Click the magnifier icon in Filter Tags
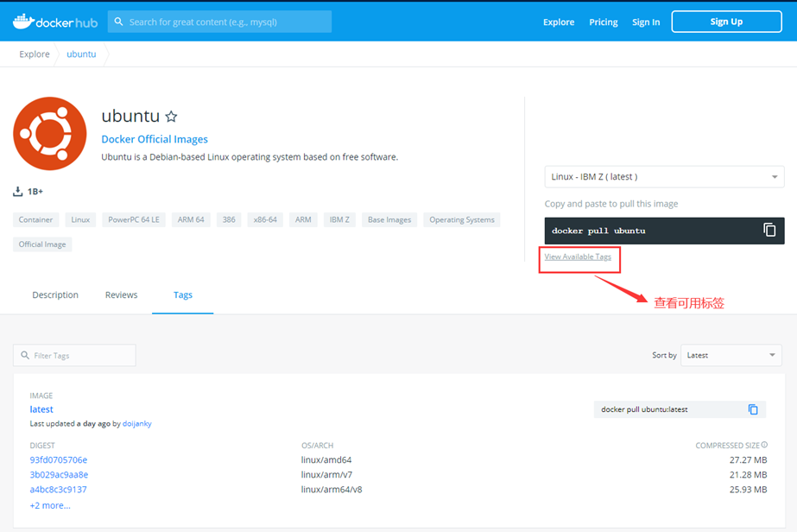Image resolution: width=797 pixels, height=532 pixels. tap(25, 355)
